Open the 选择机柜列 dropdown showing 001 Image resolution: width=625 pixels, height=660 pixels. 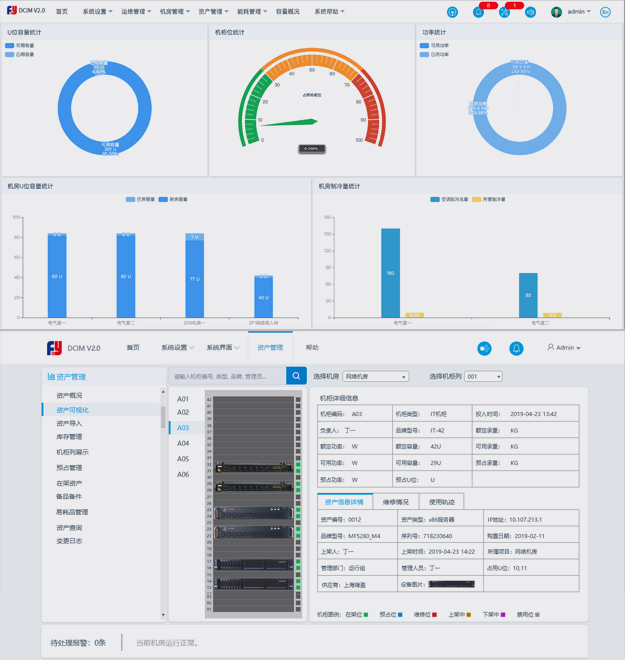pos(483,377)
